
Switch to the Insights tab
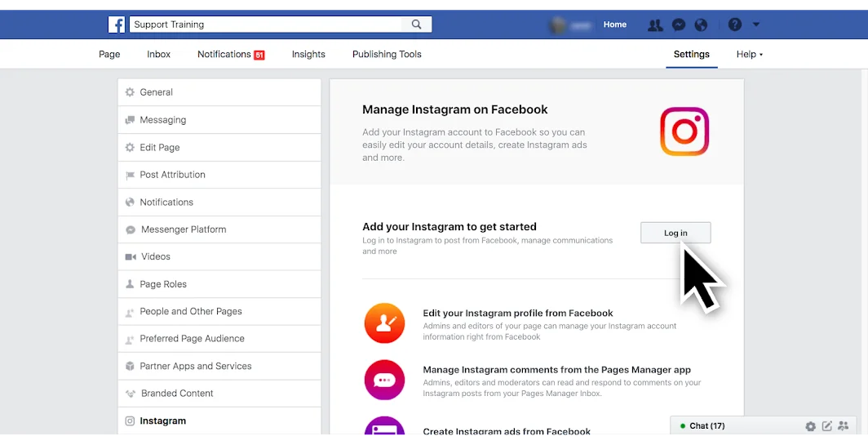pos(308,55)
